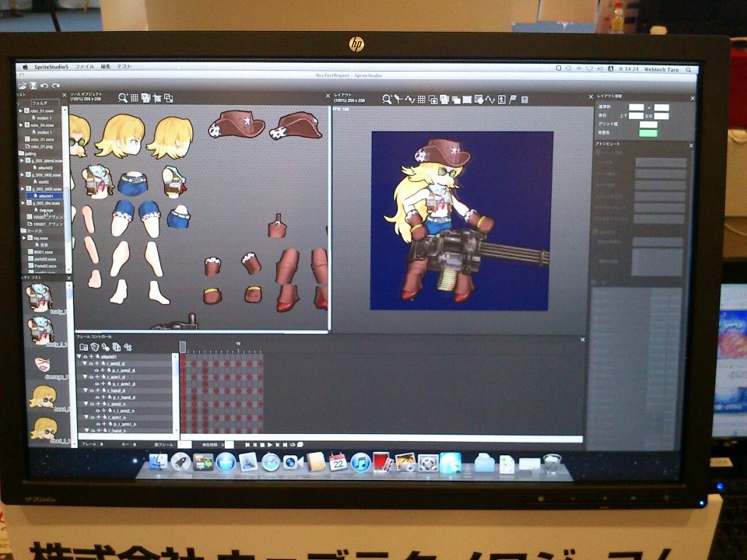This screenshot has width=747, height=560.
Task: Toggle visibility eye of p_r_hand_d row
Action: pos(96,397)
